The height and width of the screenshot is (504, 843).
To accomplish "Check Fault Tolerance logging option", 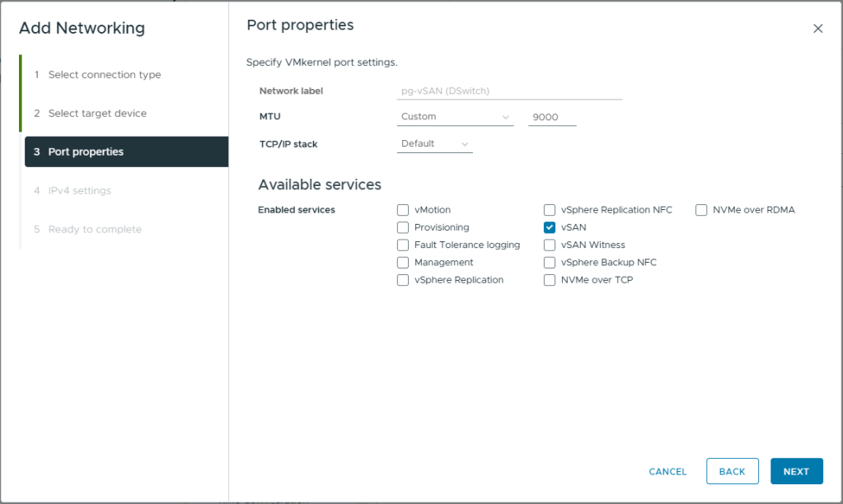I will (403, 245).
